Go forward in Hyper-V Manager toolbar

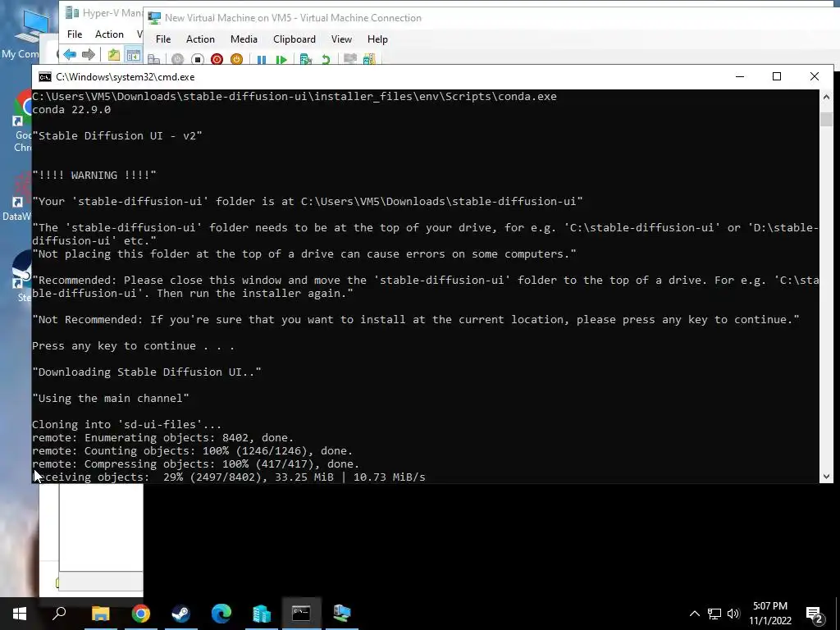tap(89, 54)
